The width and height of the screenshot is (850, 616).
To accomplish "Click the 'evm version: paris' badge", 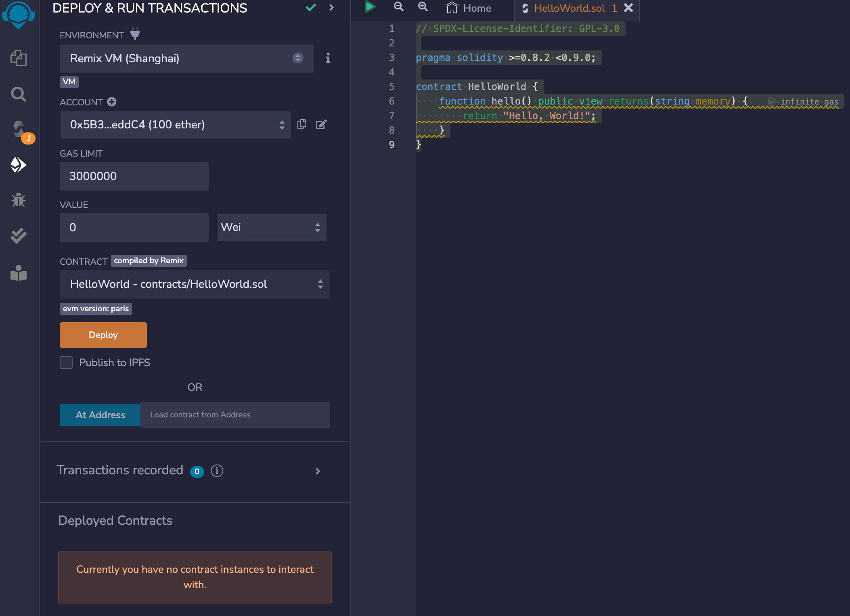I will point(96,309).
